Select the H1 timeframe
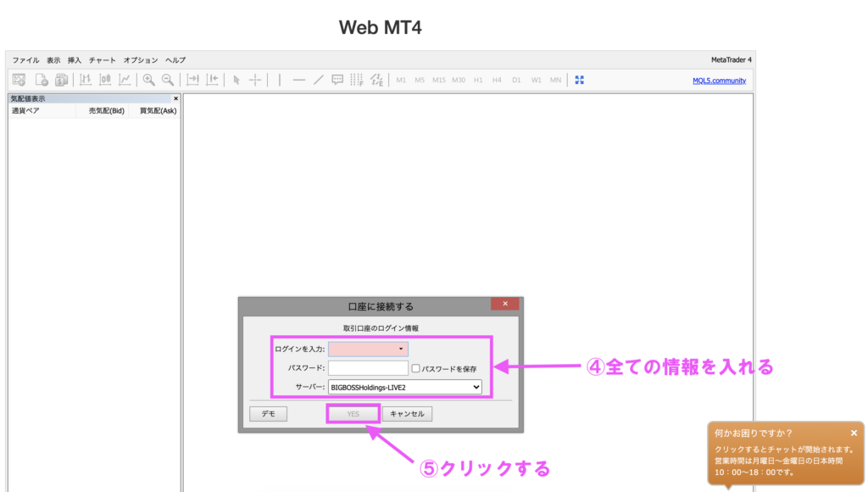 pos(478,80)
